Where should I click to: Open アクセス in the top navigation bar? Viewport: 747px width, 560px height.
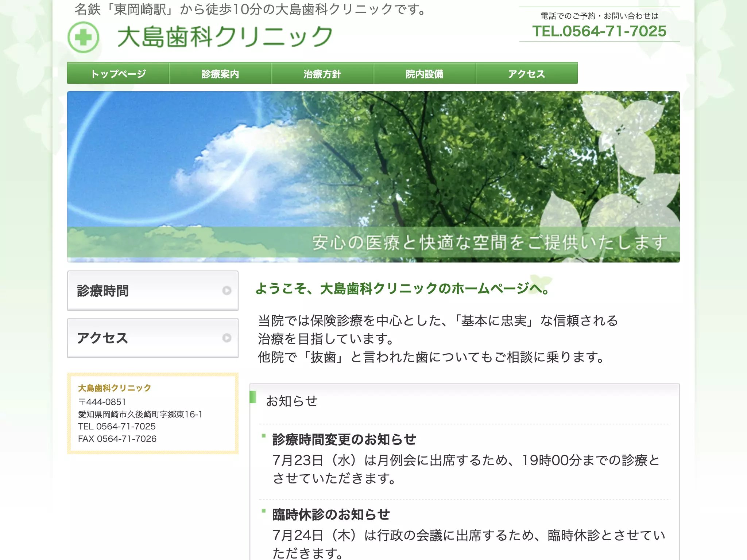(527, 73)
